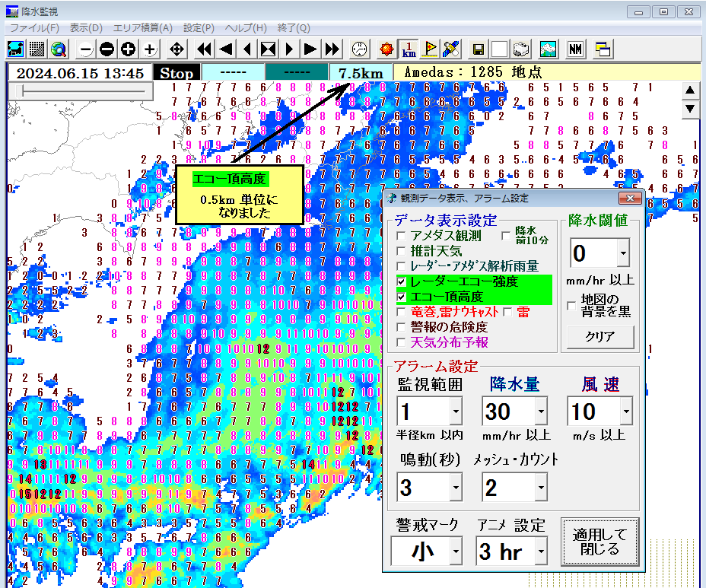Expand the 降水量 alarm dropdown
The width and height of the screenshot is (706, 588).
point(541,411)
